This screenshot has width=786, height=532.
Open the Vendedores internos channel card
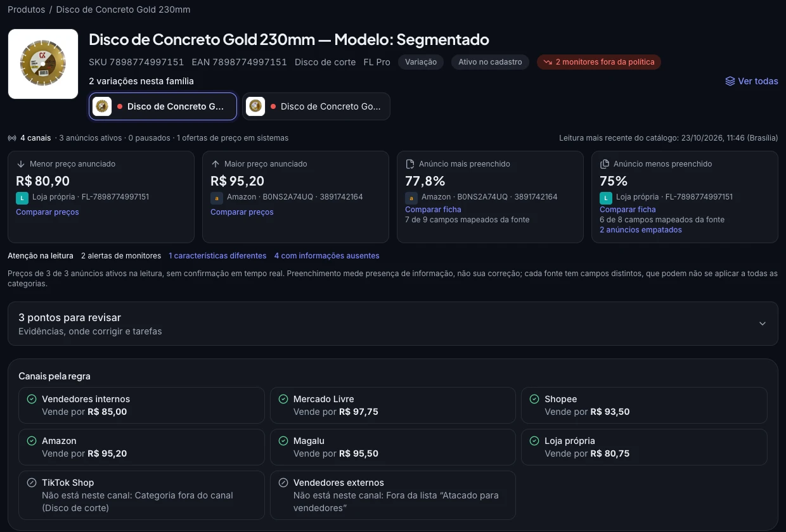141,405
